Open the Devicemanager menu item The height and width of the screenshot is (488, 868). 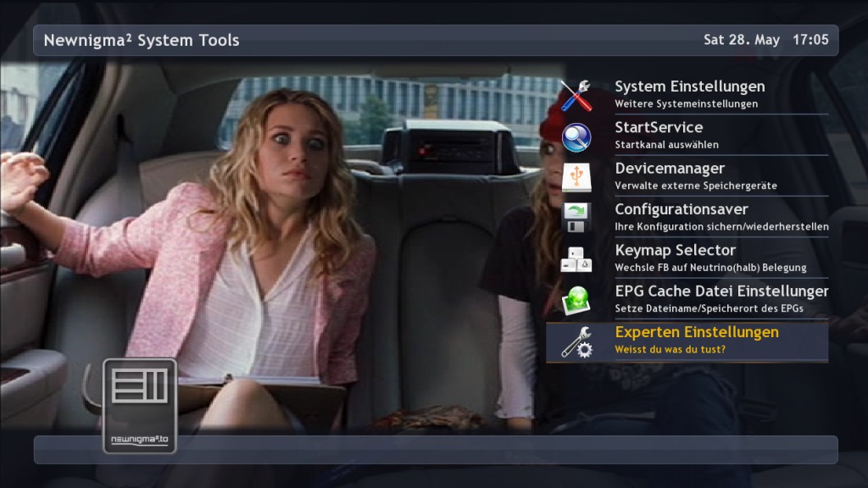670,169
